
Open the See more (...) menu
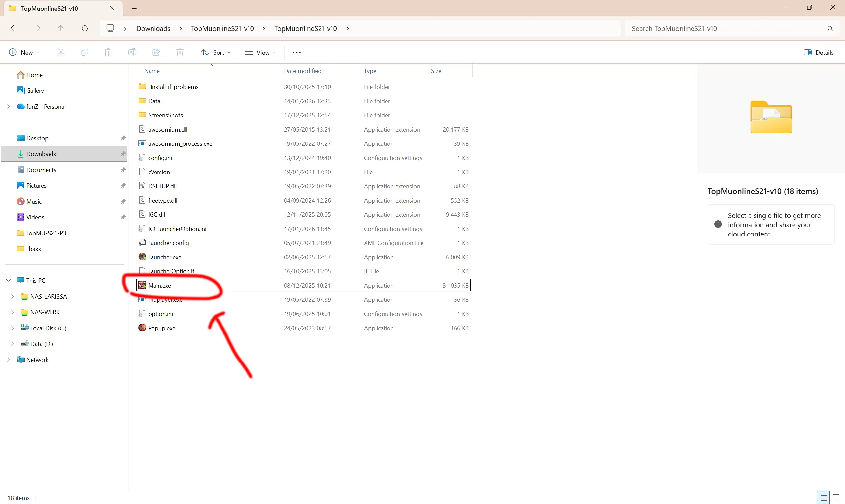click(296, 52)
